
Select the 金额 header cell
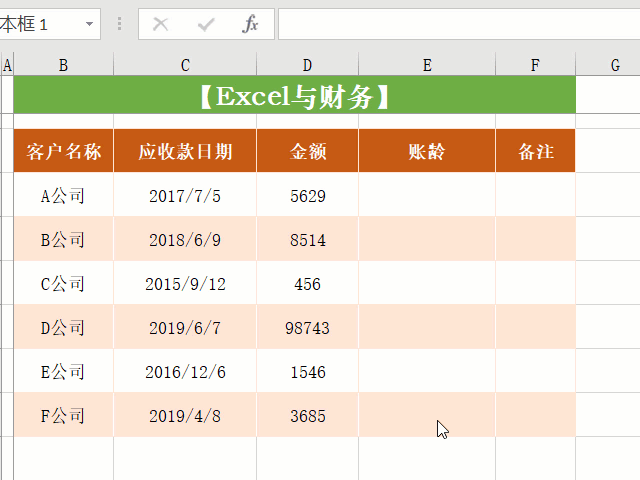(307, 151)
